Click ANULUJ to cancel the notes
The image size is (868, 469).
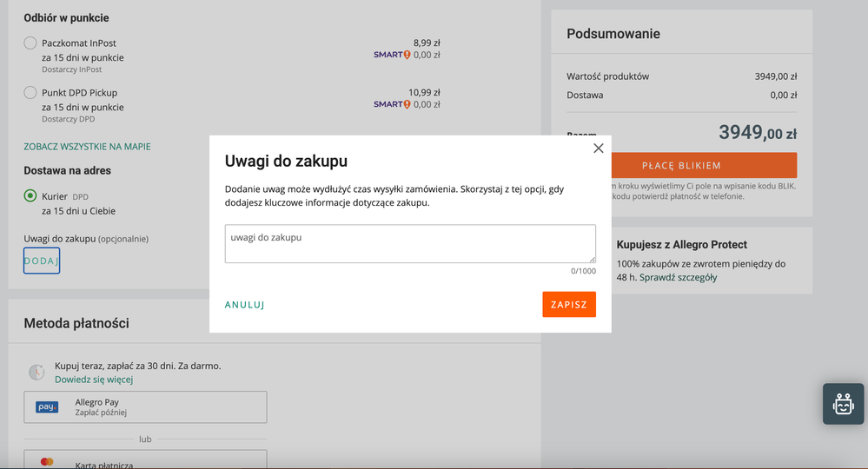pyautogui.click(x=245, y=305)
